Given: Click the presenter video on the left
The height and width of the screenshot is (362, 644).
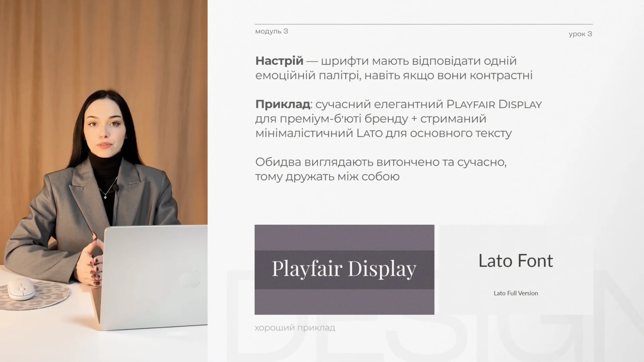Looking at the screenshot, I should tap(104, 181).
